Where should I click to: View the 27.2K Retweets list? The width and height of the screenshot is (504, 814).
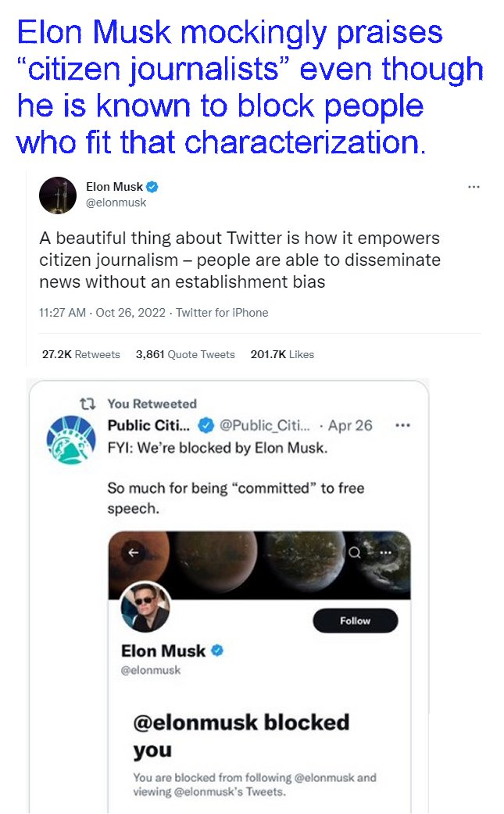80,354
